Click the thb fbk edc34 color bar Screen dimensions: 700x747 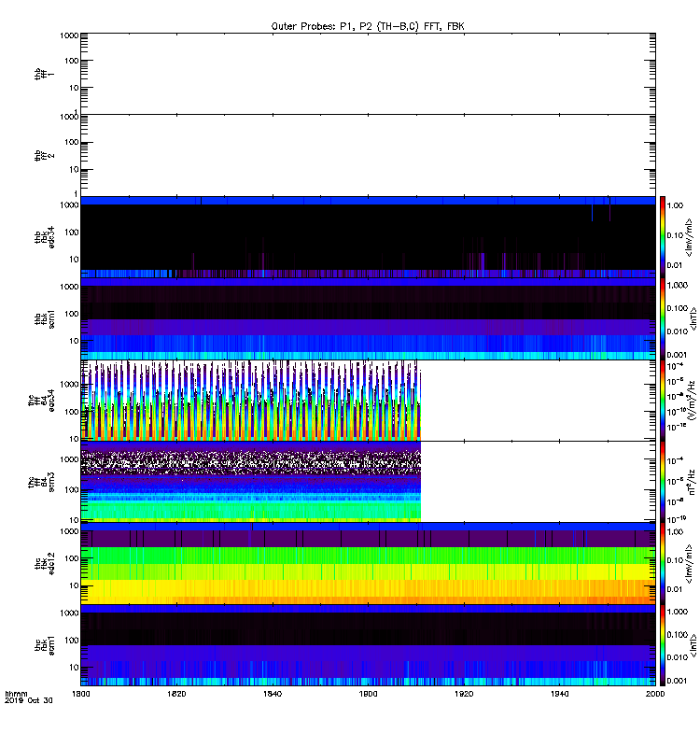pyautogui.click(x=663, y=237)
